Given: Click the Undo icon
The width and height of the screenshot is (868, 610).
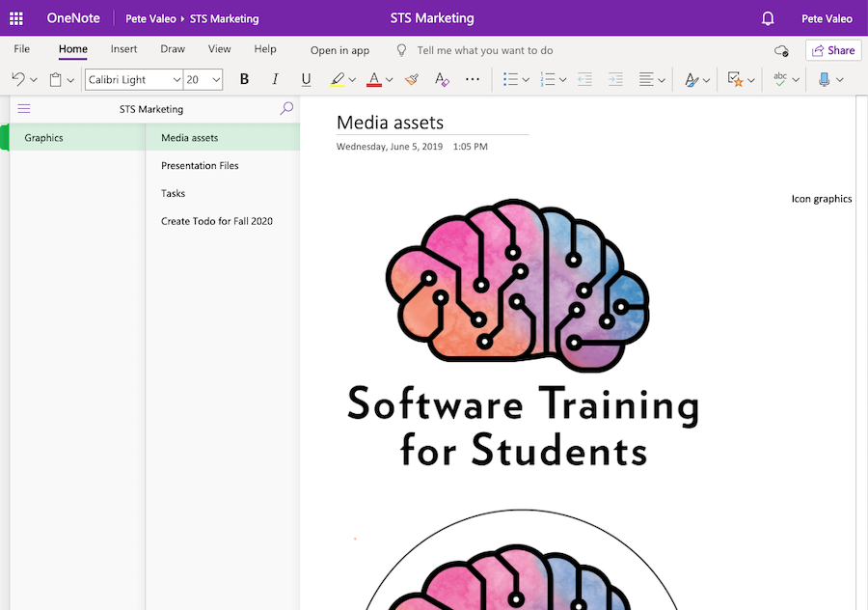Looking at the screenshot, I should pos(18,79).
